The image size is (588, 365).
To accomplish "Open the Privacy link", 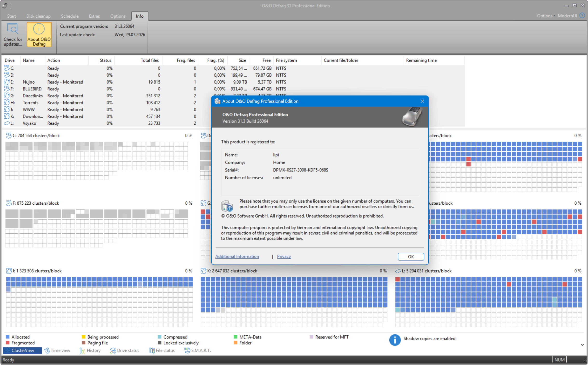I will click(284, 257).
